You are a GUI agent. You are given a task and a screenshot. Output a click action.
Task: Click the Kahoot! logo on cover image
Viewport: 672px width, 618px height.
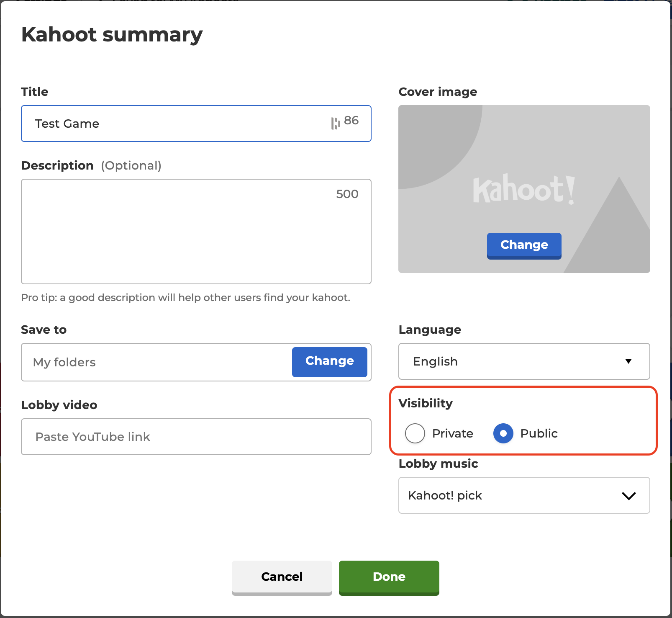523,190
